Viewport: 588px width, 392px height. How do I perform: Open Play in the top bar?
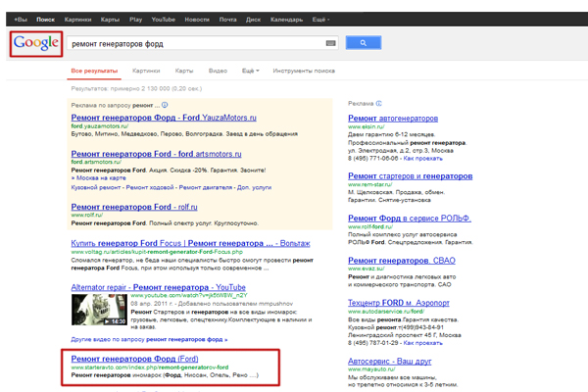click(x=136, y=20)
